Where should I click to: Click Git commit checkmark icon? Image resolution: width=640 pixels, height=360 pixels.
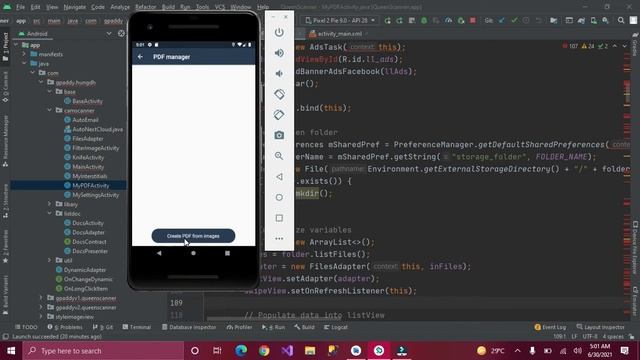pyautogui.click(x=514, y=20)
